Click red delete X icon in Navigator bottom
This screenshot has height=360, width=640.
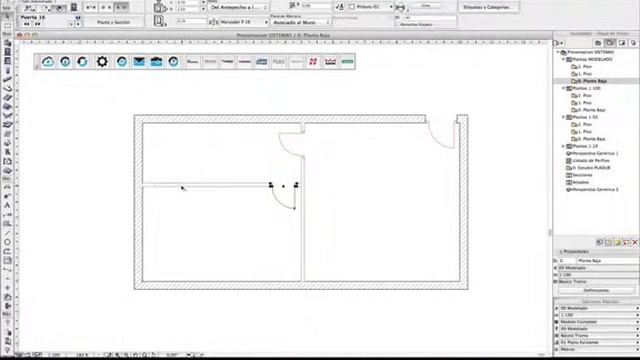635,242
